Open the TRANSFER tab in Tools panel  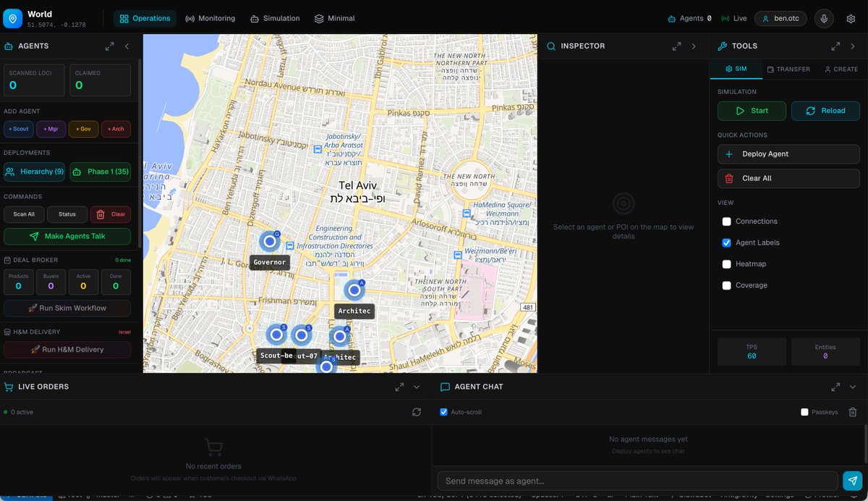pyautogui.click(x=788, y=69)
